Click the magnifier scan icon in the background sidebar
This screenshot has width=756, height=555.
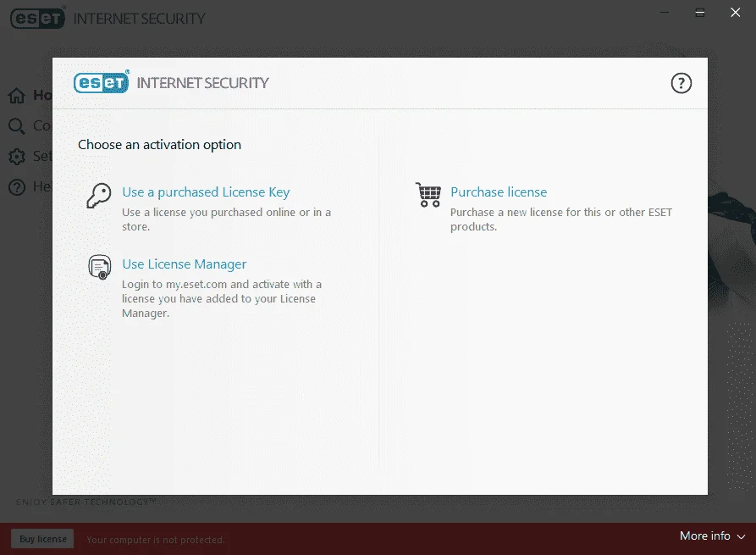point(16,126)
